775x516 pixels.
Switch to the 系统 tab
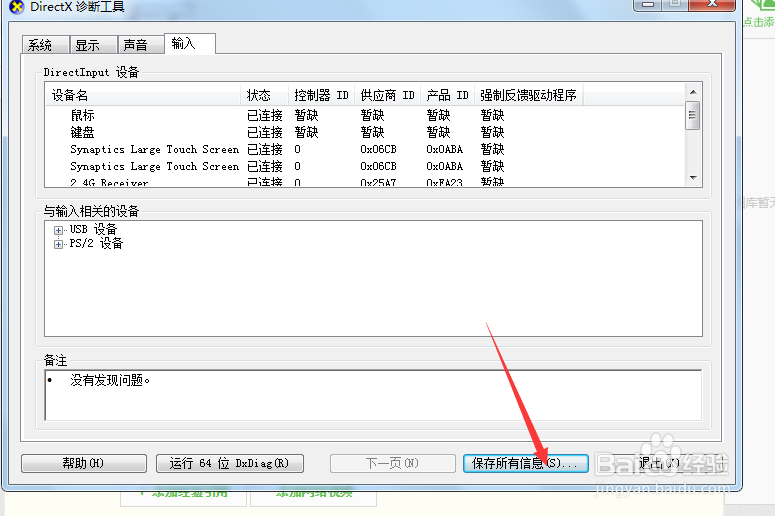(x=46, y=44)
